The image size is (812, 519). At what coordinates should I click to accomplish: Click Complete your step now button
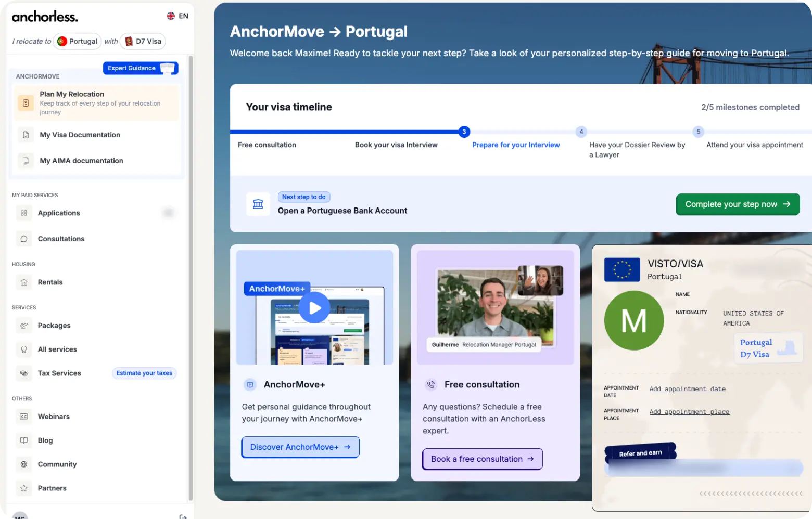(738, 204)
